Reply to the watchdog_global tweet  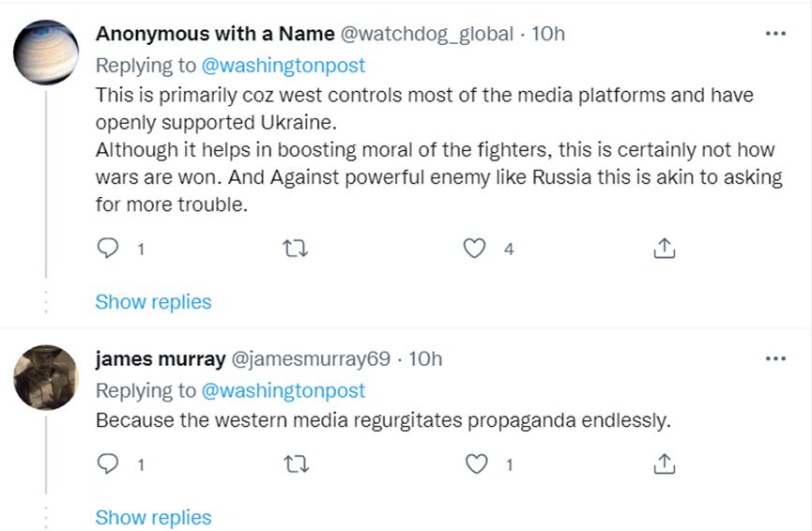click(109, 249)
